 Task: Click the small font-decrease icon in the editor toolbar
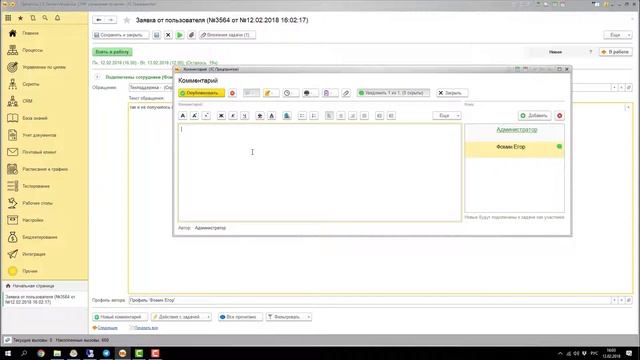207,116
